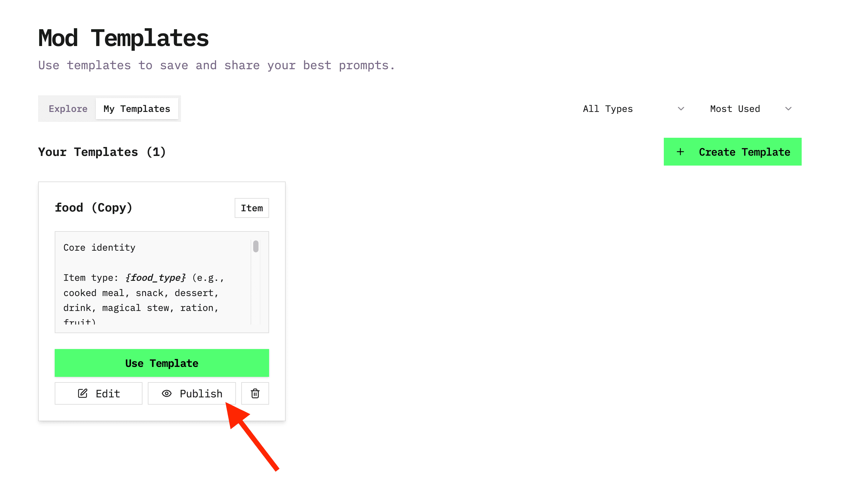Viewport: 859px width, 504px height.
Task: Click the Item type badge
Action: [x=252, y=208]
